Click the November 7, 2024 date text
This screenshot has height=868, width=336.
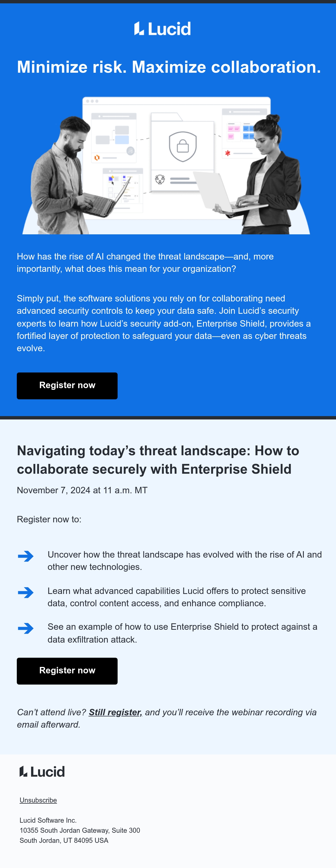pyautogui.click(x=82, y=490)
